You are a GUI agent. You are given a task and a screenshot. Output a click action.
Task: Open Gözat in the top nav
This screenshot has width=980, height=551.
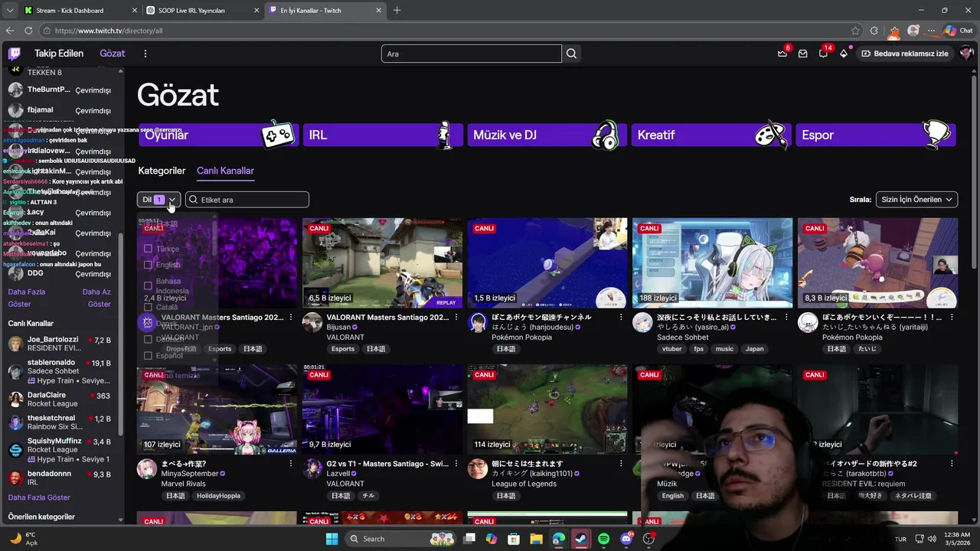pos(112,54)
